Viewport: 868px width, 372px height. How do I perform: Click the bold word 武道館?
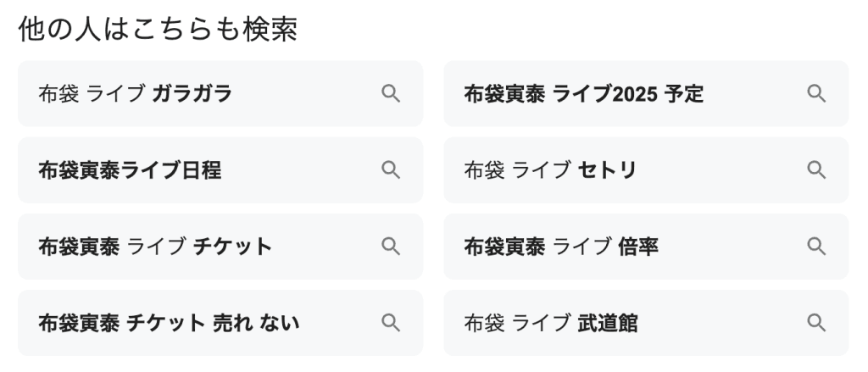tap(608, 323)
